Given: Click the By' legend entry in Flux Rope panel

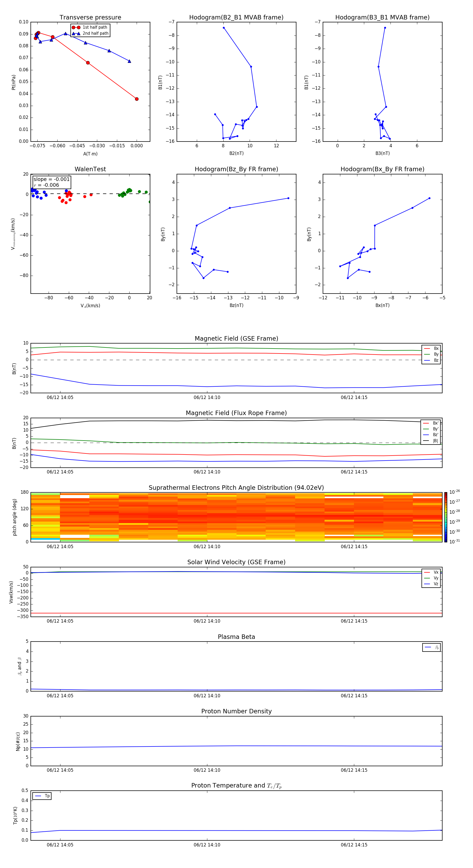Looking at the screenshot, I should tap(431, 429).
